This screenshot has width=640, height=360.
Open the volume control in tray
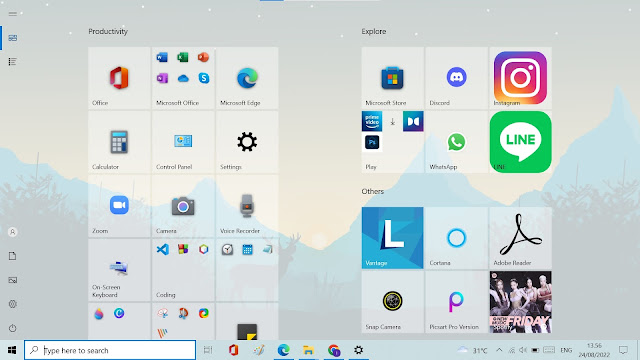point(523,350)
